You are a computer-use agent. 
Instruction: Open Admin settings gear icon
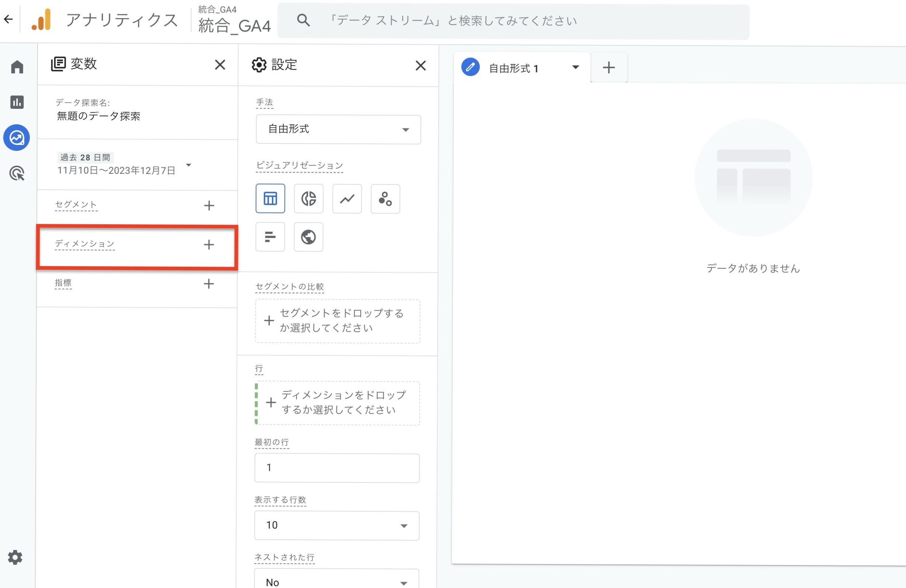tap(15, 557)
